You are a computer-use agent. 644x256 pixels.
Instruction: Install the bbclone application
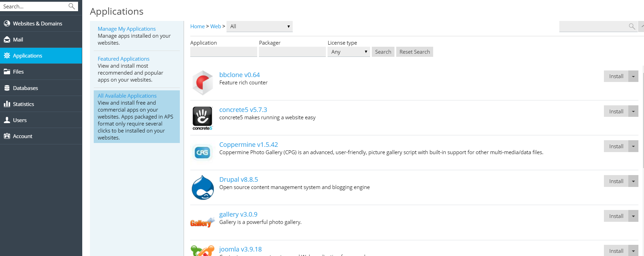coord(616,76)
